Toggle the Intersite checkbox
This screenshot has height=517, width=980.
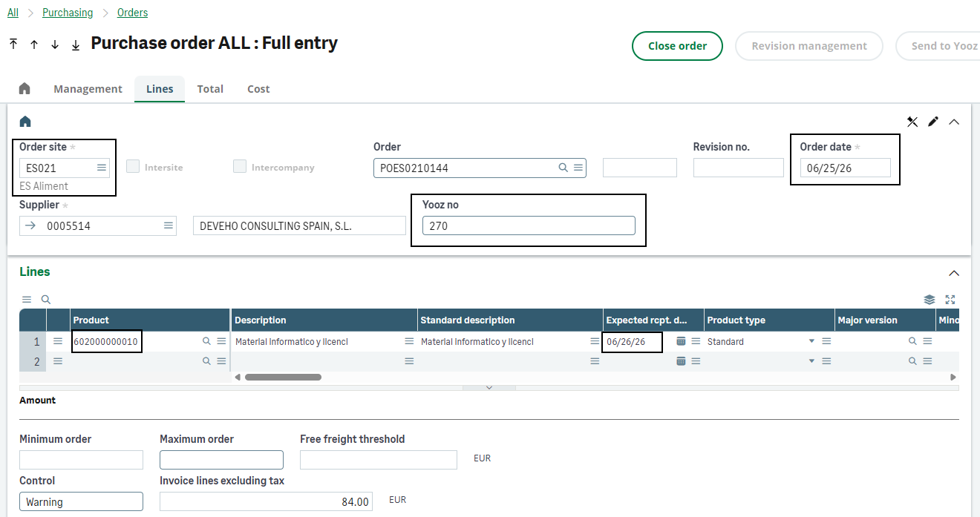tap(133, 167)
